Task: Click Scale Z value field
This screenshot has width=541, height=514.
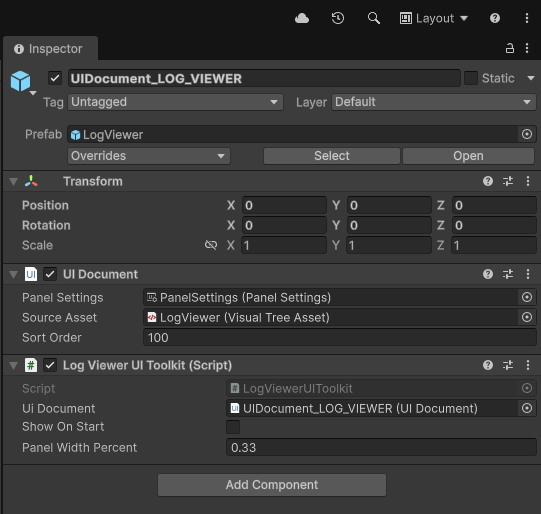Action: 494,245
